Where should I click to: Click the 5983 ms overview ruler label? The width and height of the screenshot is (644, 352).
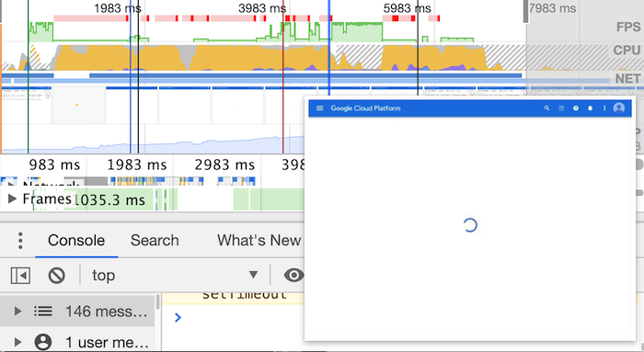[407, 7]
